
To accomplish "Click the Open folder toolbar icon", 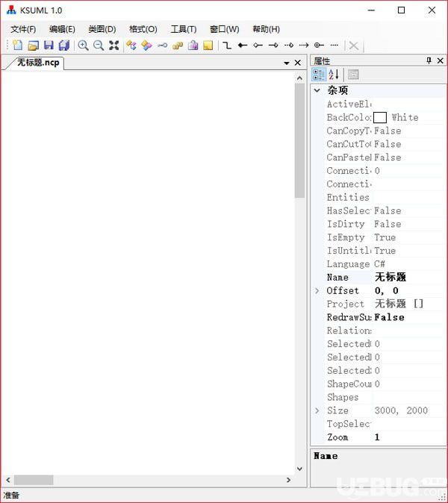I will (33, 46).
